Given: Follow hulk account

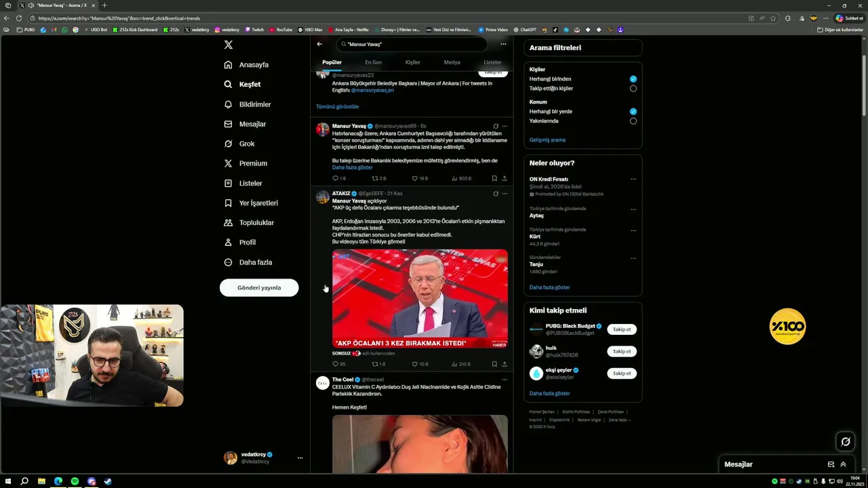Looking at the screenshot, I should coord(621,351).
